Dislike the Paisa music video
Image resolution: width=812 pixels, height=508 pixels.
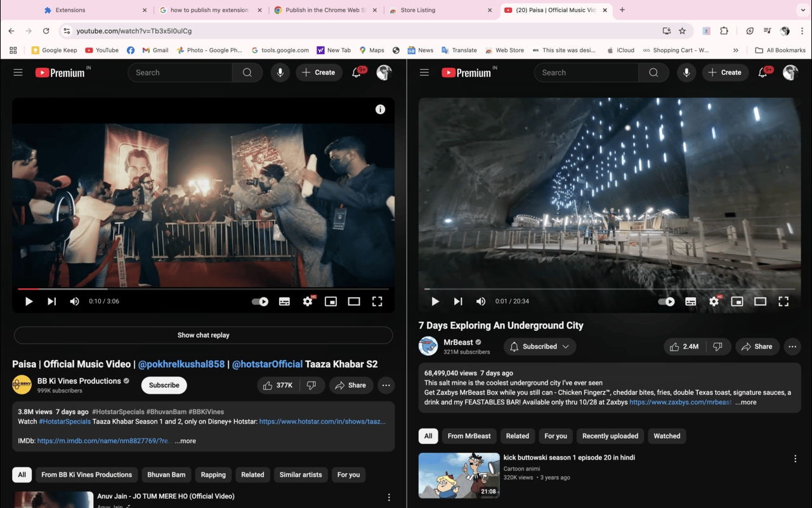click(311, 385)
